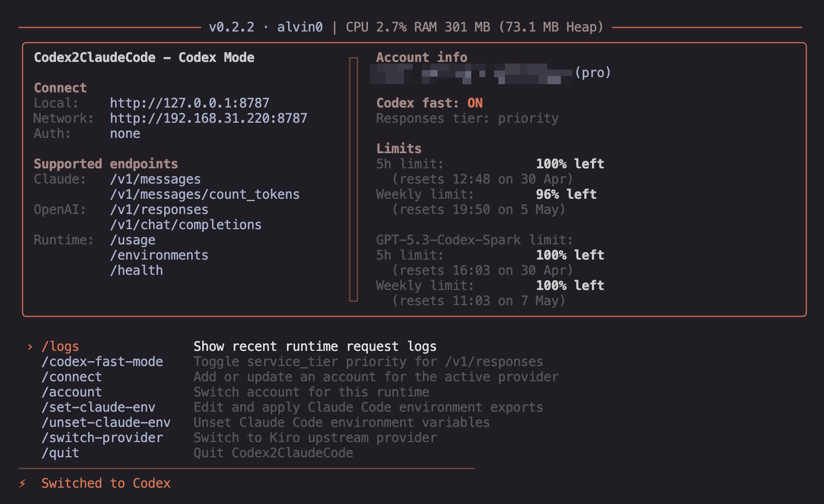Click the /v1/responses endpoint
Image resolution: width=824 pixels, height=504 pixels.
tap(159, 210)
